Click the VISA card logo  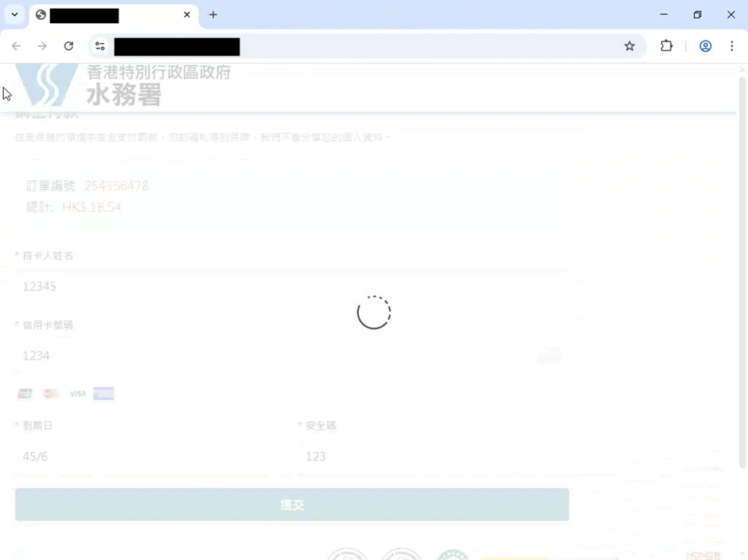(x=77, y=394)
